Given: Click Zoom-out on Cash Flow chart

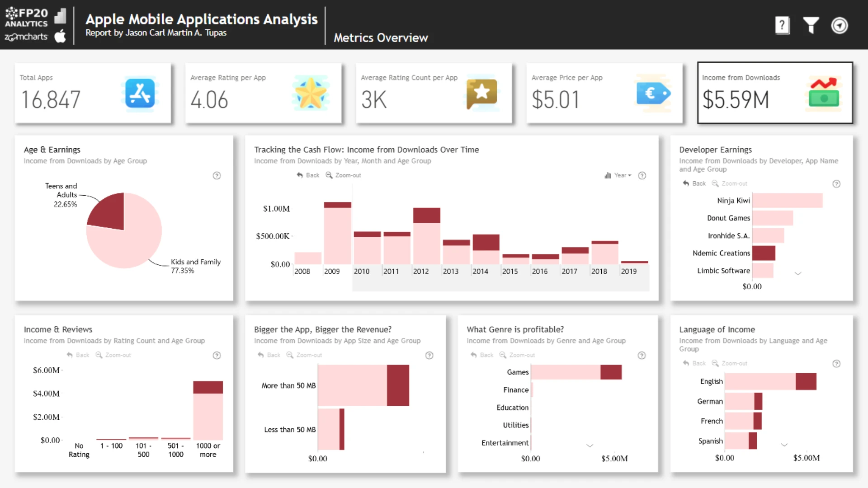Looking at the screenshot, I should 344,175.
